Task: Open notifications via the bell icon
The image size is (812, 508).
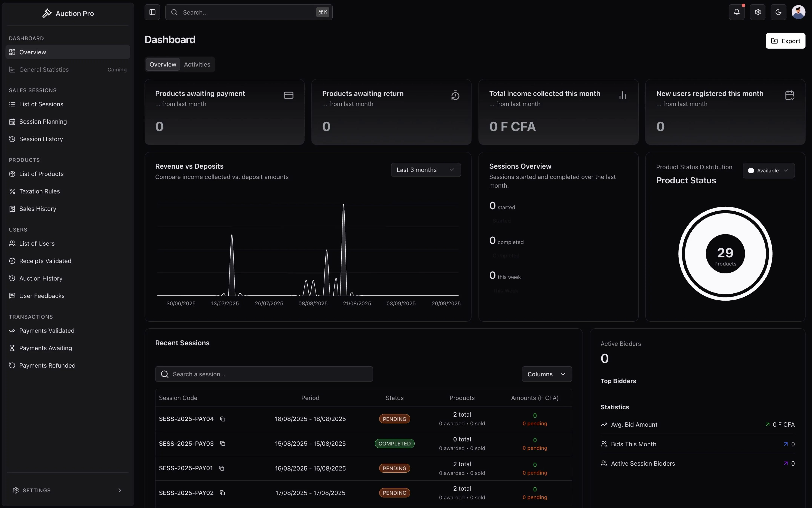Action: [736, 12]
